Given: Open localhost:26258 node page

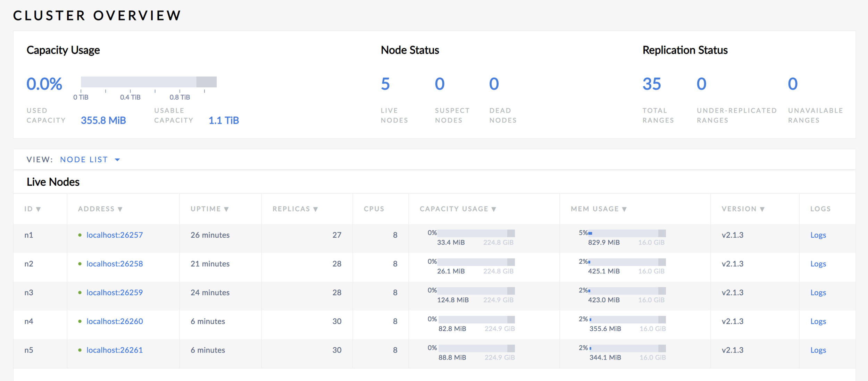Looking at the screenshot, I should (115, 264).
